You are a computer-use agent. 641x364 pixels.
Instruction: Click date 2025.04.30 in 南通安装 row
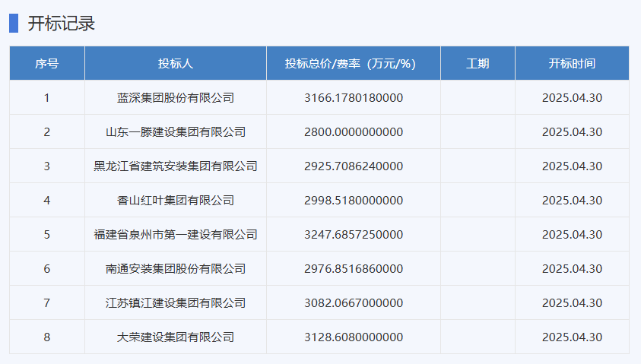point(572,268)
